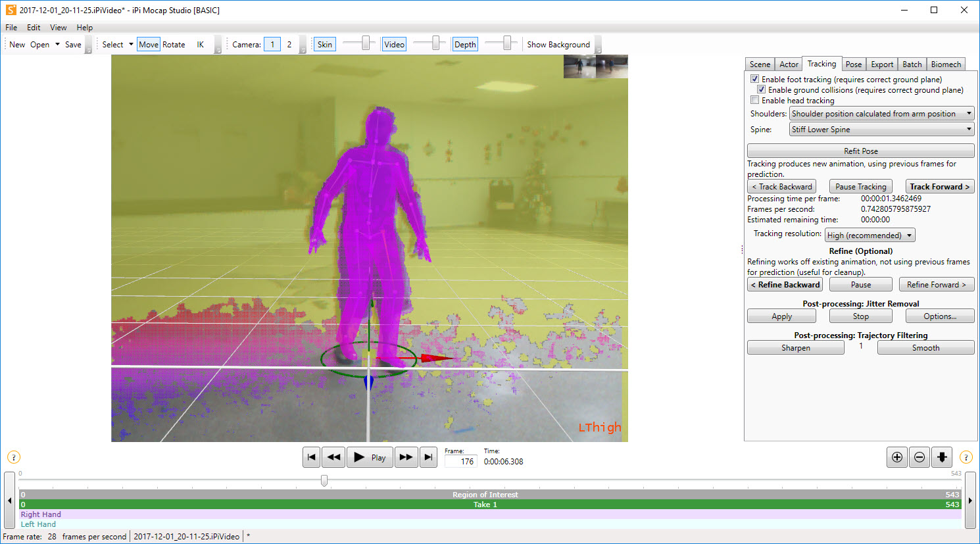The width and height of the screenshot is (980, 544).
Task: Apply jitter removal
Action: click(x=781, y=316)
